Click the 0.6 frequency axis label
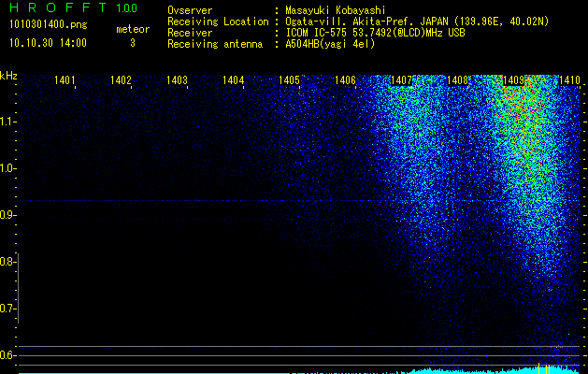 (x=7, y=355)
